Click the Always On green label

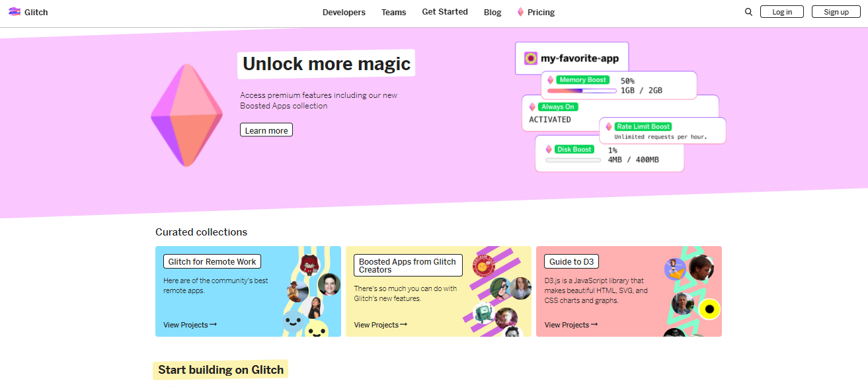[558, 107]
